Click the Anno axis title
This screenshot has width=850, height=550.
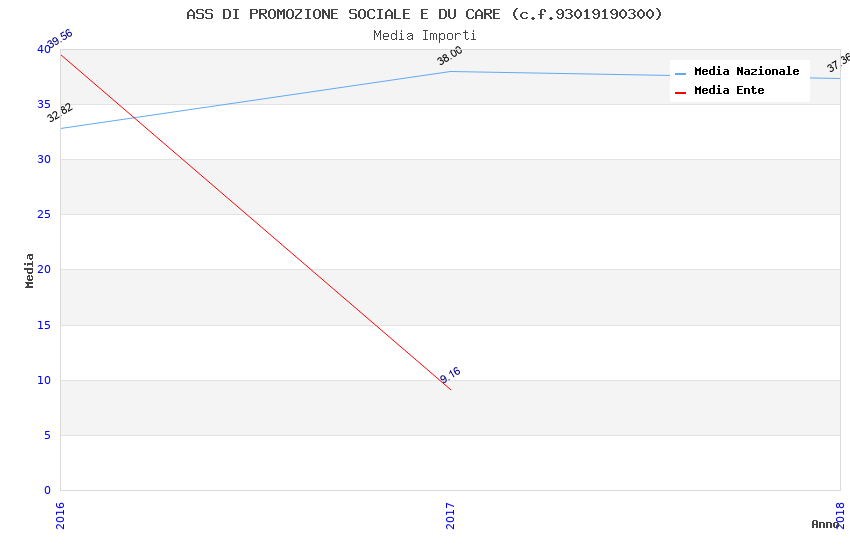pos(825,524)
